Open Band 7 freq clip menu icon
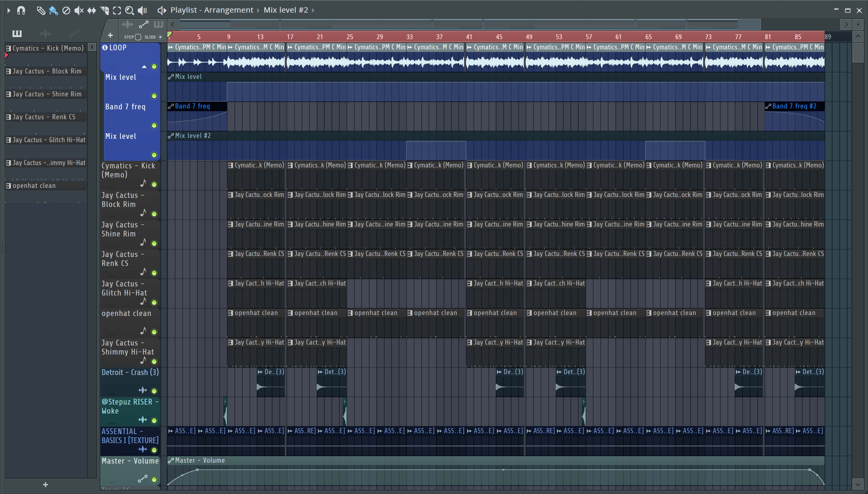 pos(171,106)
